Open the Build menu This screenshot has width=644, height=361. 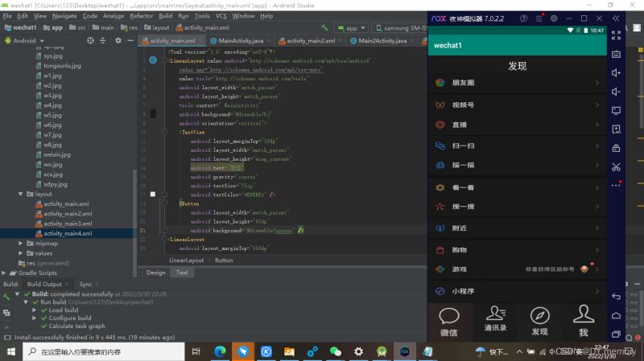coord(166,16)
